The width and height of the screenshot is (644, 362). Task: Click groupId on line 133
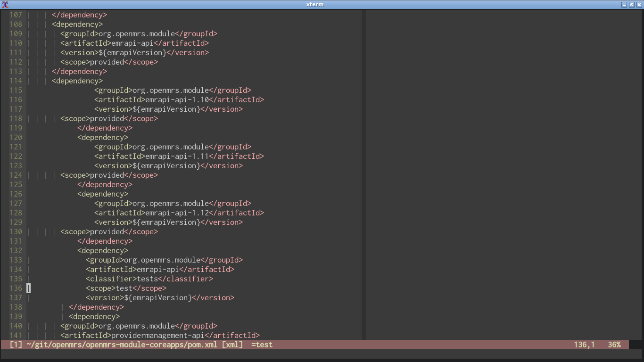(x=165, y=260)
